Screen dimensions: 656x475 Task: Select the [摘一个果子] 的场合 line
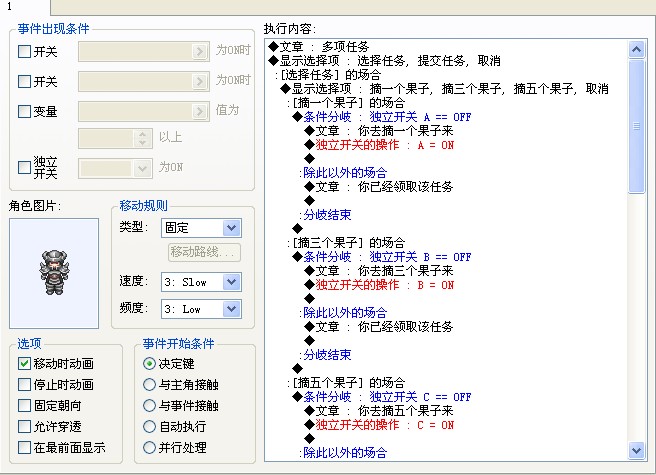tap(346, 103)
